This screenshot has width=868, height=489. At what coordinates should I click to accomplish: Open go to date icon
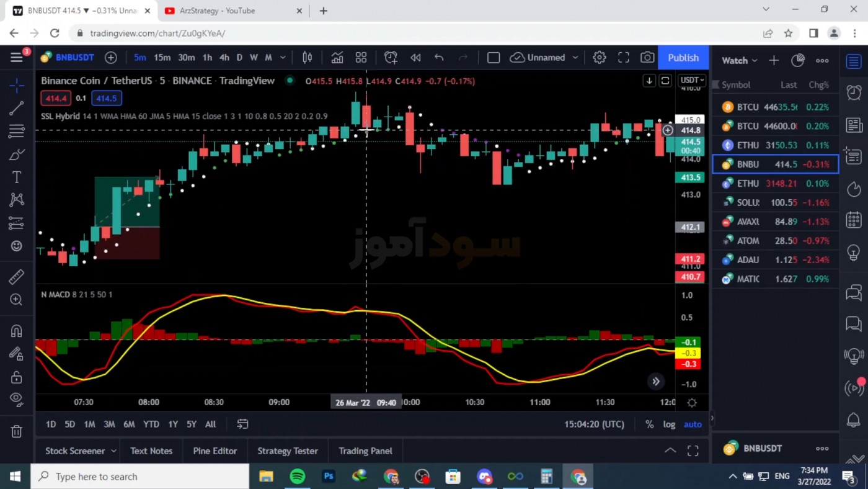(x=242, y=424)
